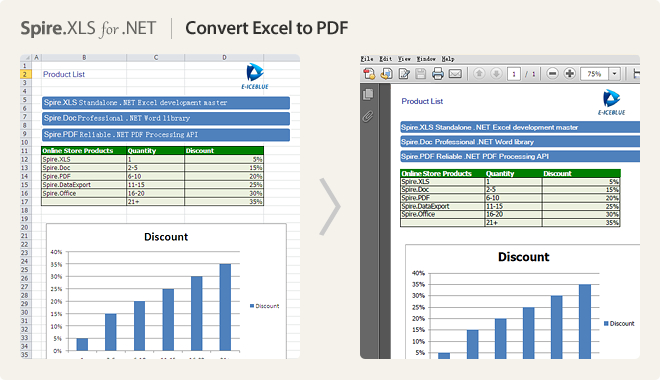The height and width of the screenshot is (380, 660).
Task: Open the page thumbnails panel icon
Action: click(x=368, y=94)
